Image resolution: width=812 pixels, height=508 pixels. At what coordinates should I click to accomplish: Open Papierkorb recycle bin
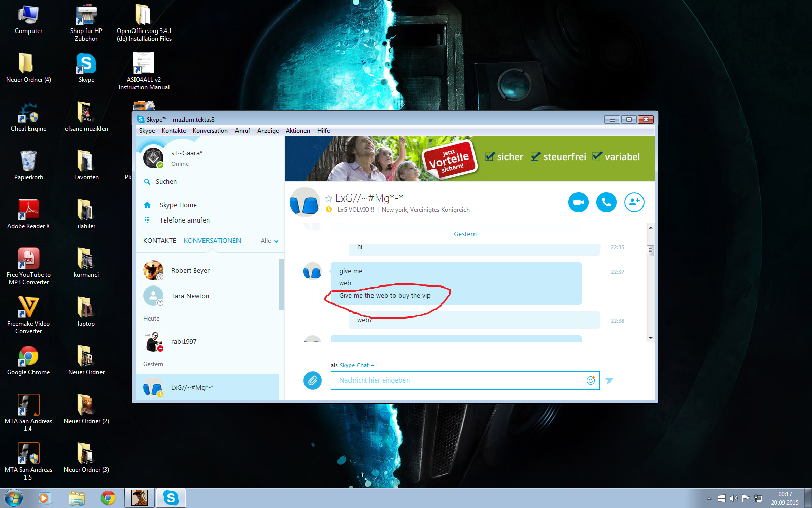(x=28, y=166)
